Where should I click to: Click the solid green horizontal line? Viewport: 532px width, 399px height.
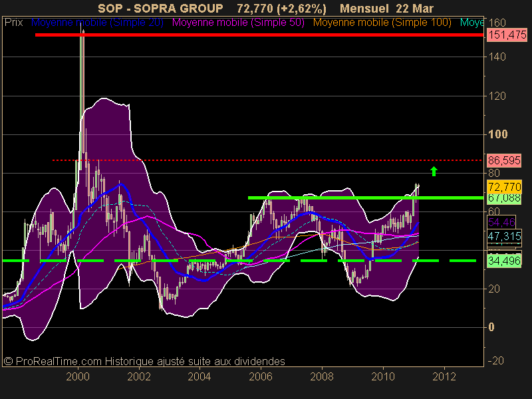366,198
